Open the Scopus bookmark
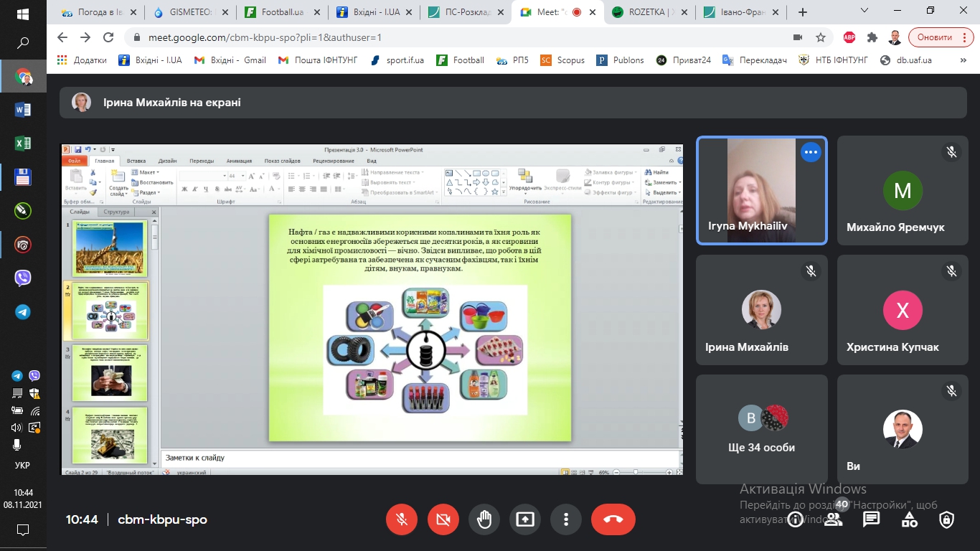This screenshot has width=980, height=551. point(563,60)
